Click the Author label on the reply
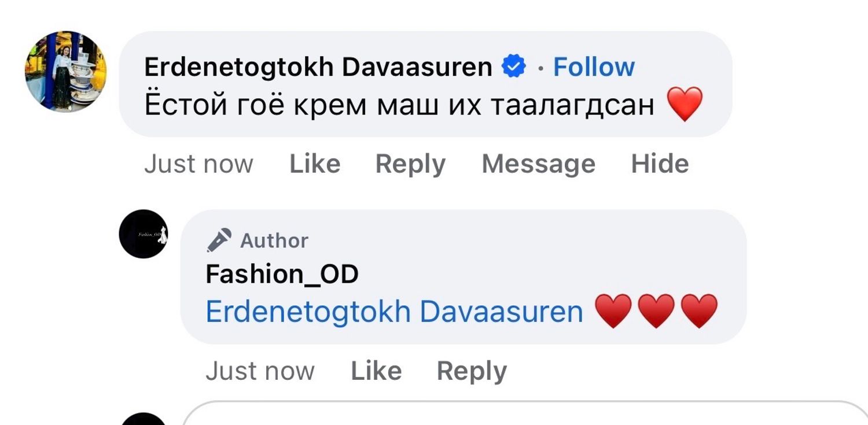The height and width of the screenshot is (425, 868). 274,241
